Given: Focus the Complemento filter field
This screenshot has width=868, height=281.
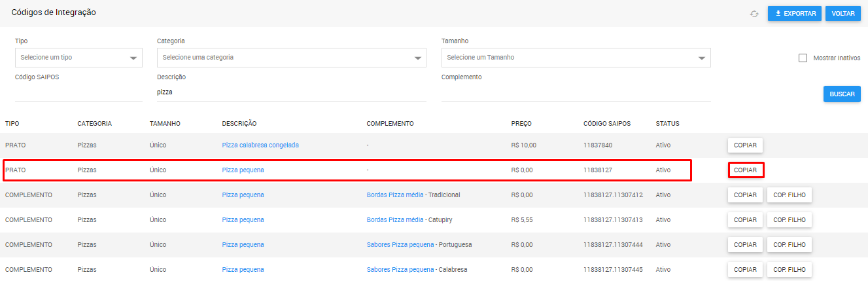Looking at the screenshot, I should click(x=576, y=92).
